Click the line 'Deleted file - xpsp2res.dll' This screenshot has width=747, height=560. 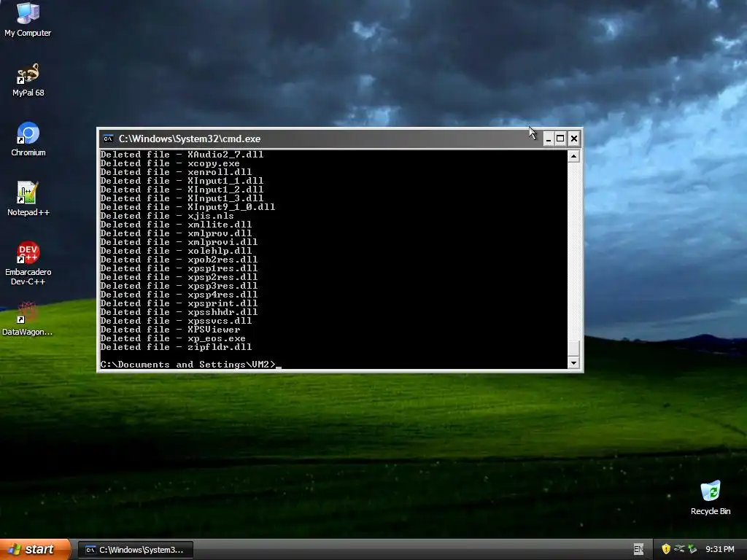pyautogui.click(x=179, y=277)
